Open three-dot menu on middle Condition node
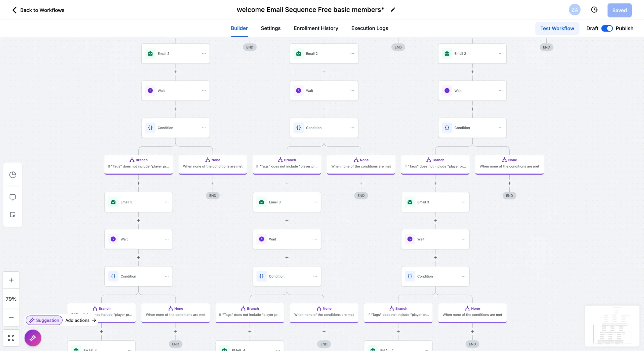The height and width of the screenshot is (351, 644). [x=352, y=128]
